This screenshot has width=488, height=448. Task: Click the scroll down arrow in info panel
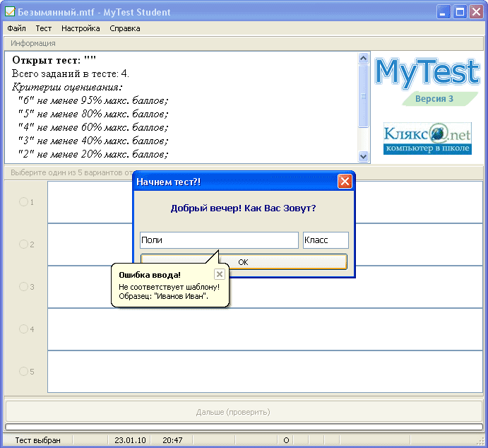click(363, 156)
